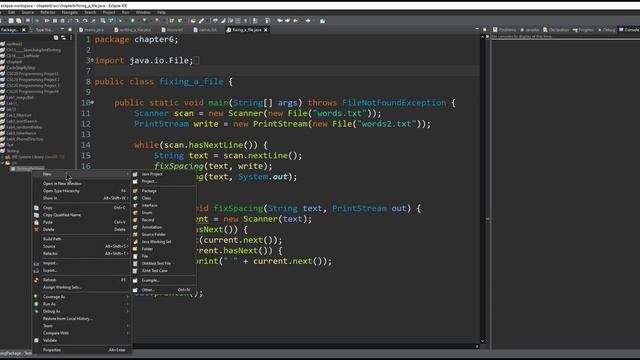Open the Project menu in menu bar
640x360 pixels.
(109, 13)
